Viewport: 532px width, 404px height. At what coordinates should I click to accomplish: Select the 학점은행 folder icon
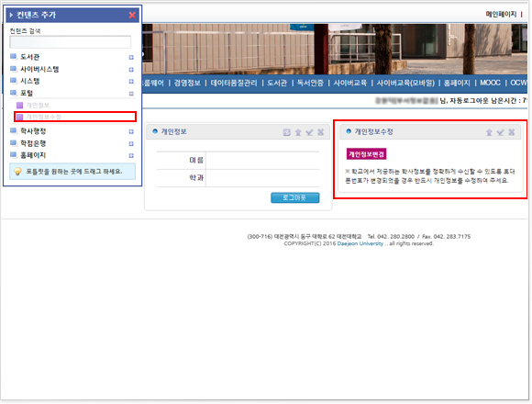[13, 143]
